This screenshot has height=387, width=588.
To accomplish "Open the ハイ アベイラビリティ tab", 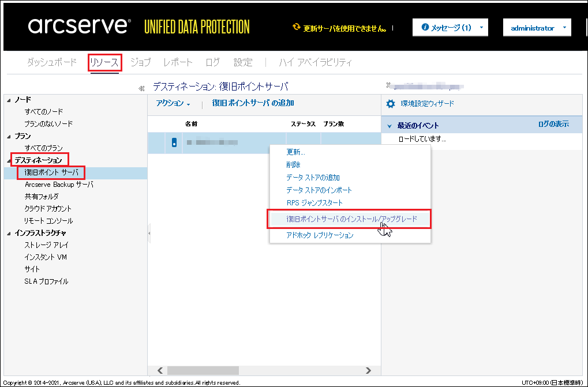I will (x=316, y=62).
